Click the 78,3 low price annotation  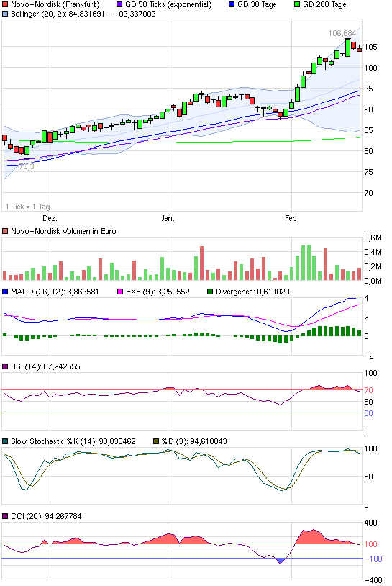(x=27, y=166)
